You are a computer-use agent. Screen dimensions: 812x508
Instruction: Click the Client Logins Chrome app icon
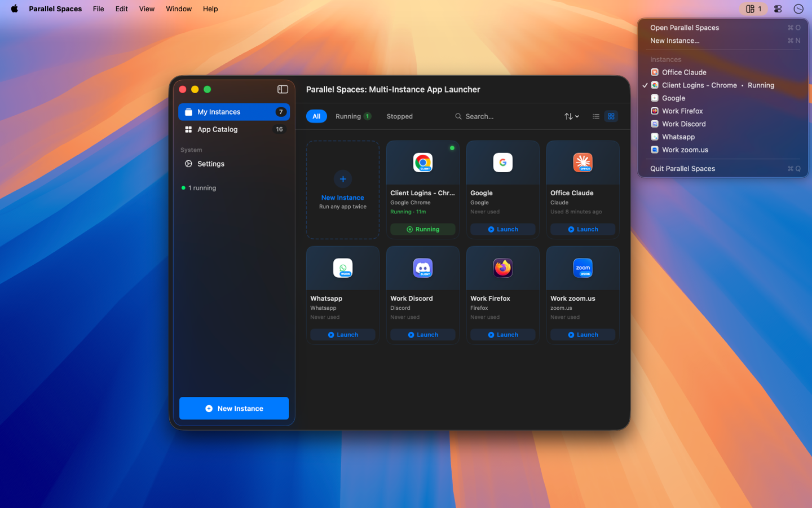tap(423, 163)
